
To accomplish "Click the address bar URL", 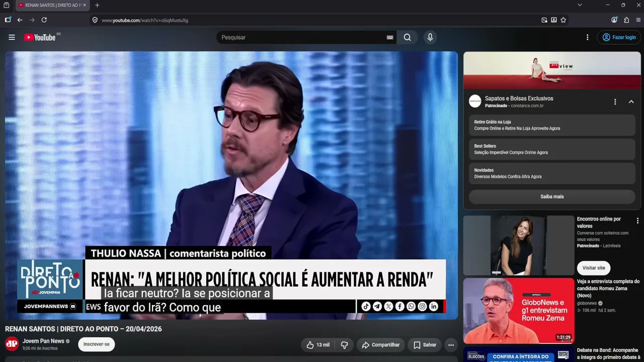I will point(145,20).
